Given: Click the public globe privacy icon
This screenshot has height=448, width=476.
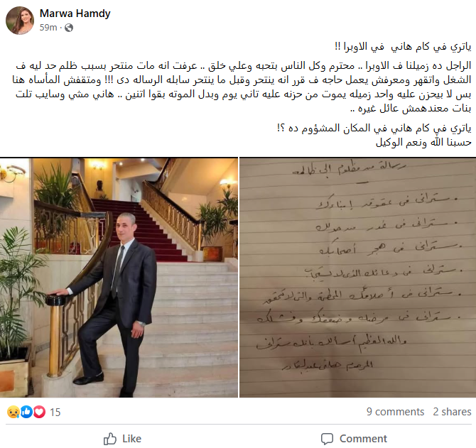Looking at the screenshot, I should [x=69, y=28].
